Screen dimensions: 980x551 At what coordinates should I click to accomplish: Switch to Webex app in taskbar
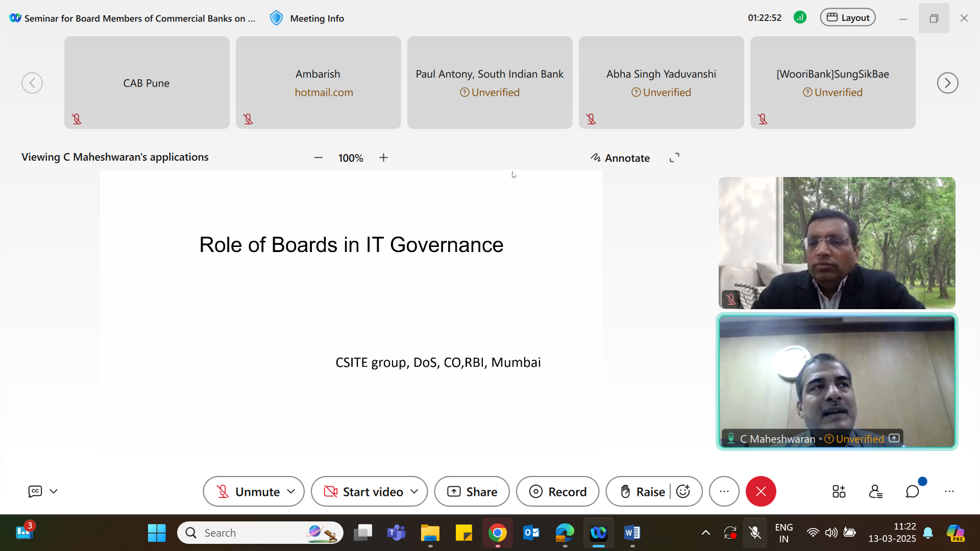coord(599,533)
